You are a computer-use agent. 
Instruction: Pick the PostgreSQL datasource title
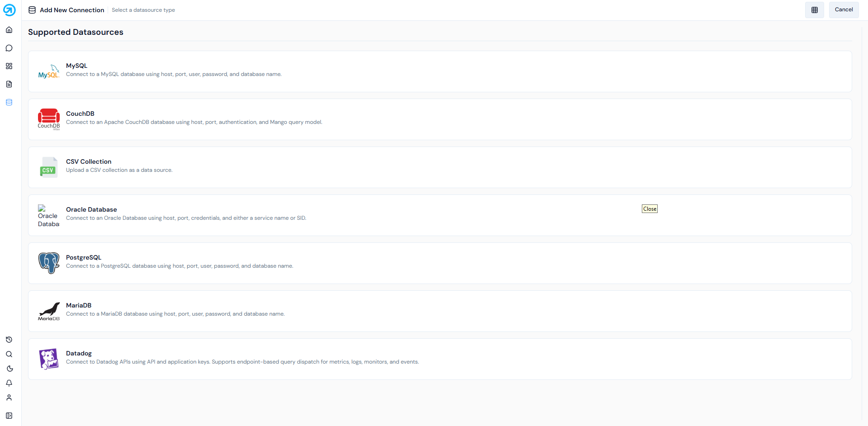pyautogui.click(x=84, y=257)
